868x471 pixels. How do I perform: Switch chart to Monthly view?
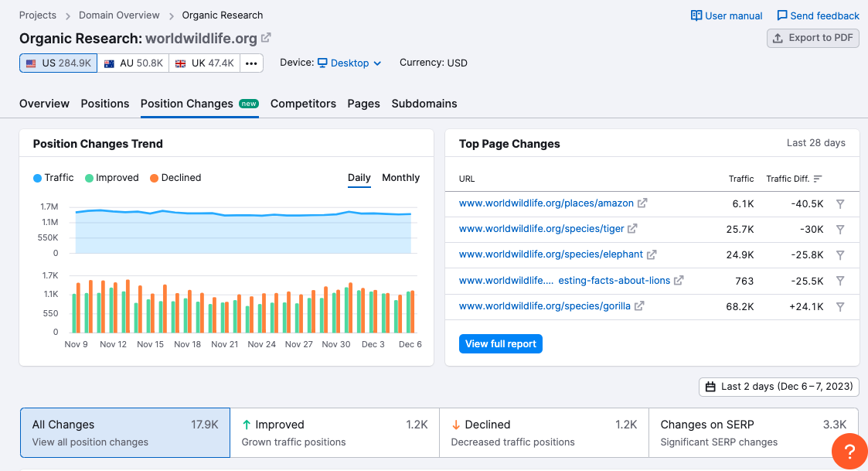(x=401, y=178)
